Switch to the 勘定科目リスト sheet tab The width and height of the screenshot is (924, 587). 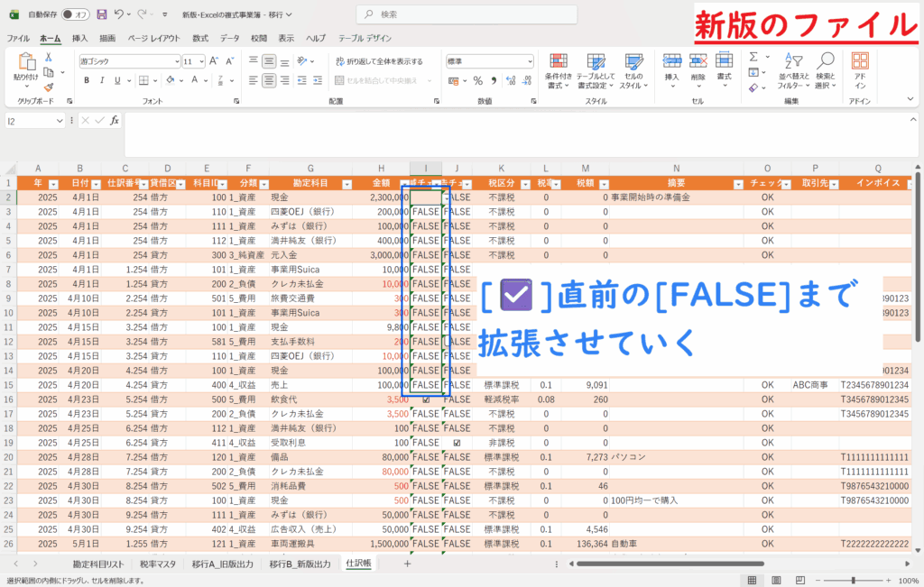coord(98,564)
